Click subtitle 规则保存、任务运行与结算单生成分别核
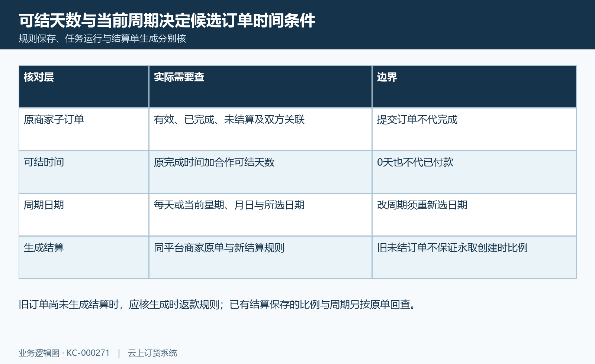 tap(102, 39)
